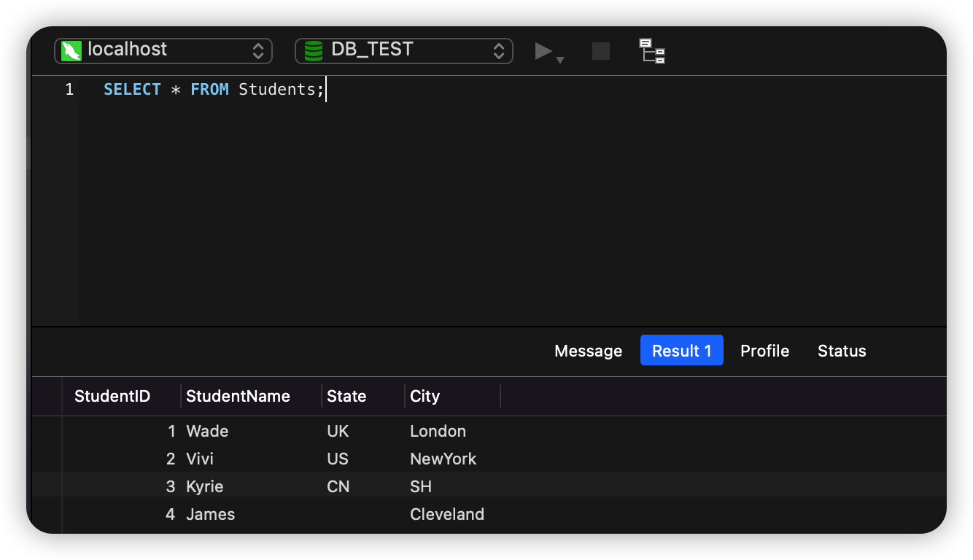Open the localhost connection dropdown
Screen dimensions: 973x560
point(163,50)
